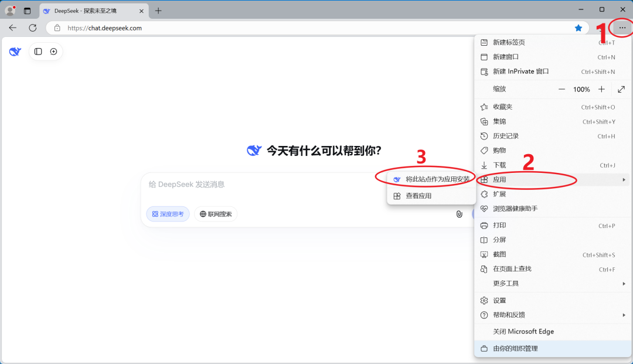
Task: Choose 查看应用 in submenu
Action: 431,196
